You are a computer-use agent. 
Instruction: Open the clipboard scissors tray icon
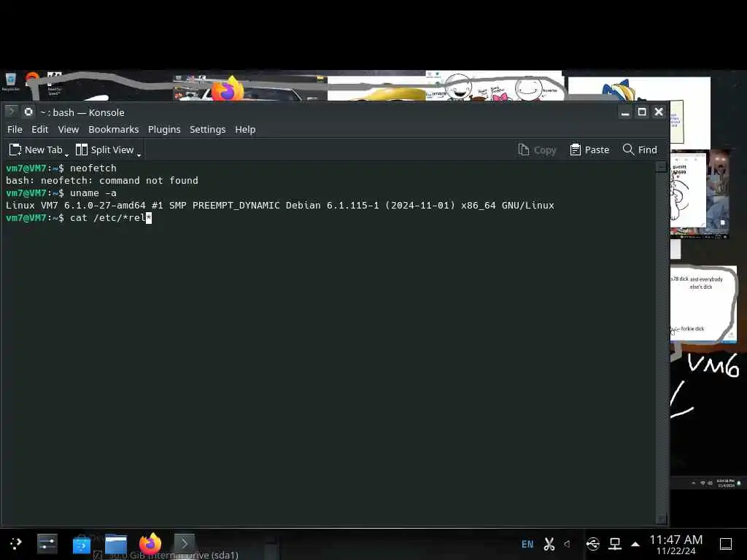point(549,544)
